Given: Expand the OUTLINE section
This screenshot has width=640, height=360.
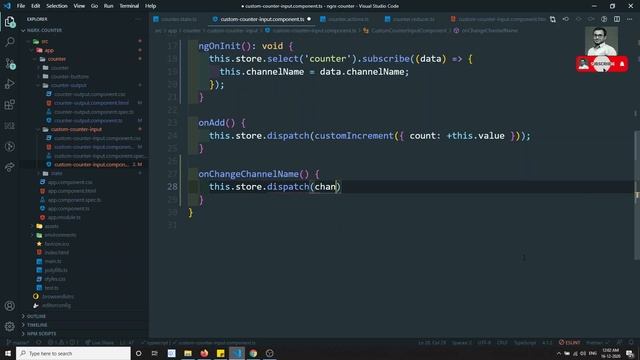Looking at the screenshot, I should (x=36, y=316).
